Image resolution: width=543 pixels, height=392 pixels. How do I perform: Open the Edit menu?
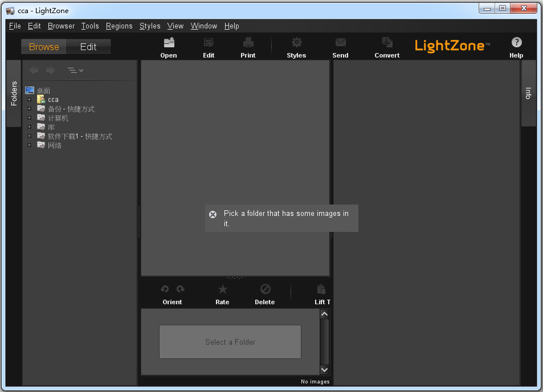(34, 26)
